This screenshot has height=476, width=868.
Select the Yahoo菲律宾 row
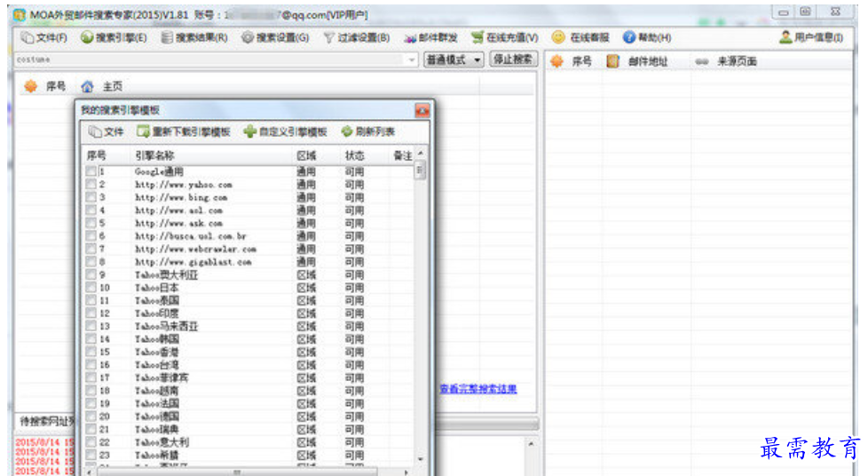point(249,378)
